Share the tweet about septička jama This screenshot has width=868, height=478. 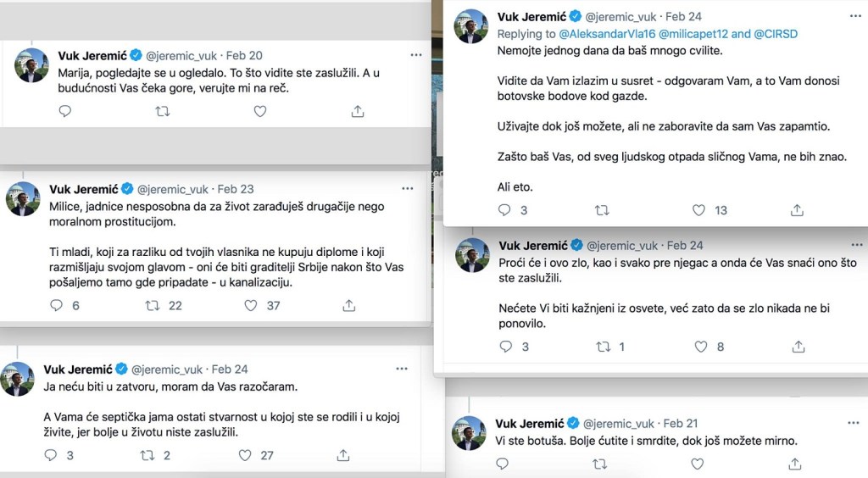click(343, 455)
